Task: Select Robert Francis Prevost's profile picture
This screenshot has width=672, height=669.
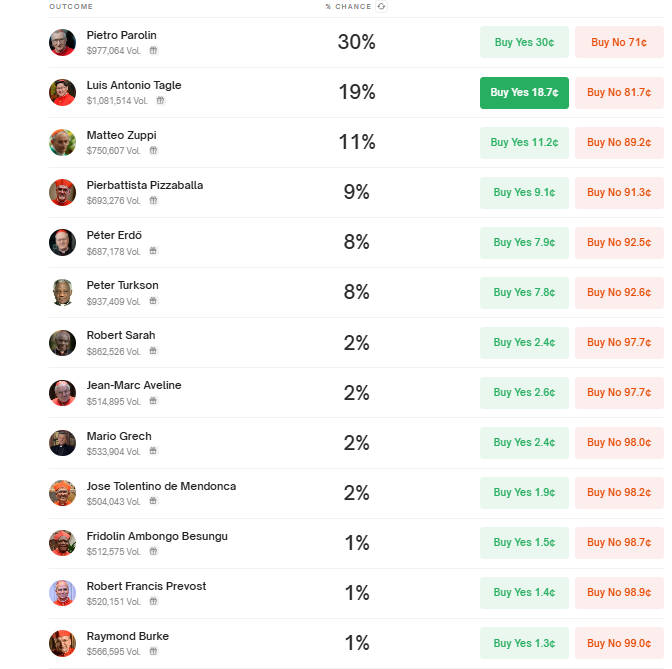Action: click(62, 593)
